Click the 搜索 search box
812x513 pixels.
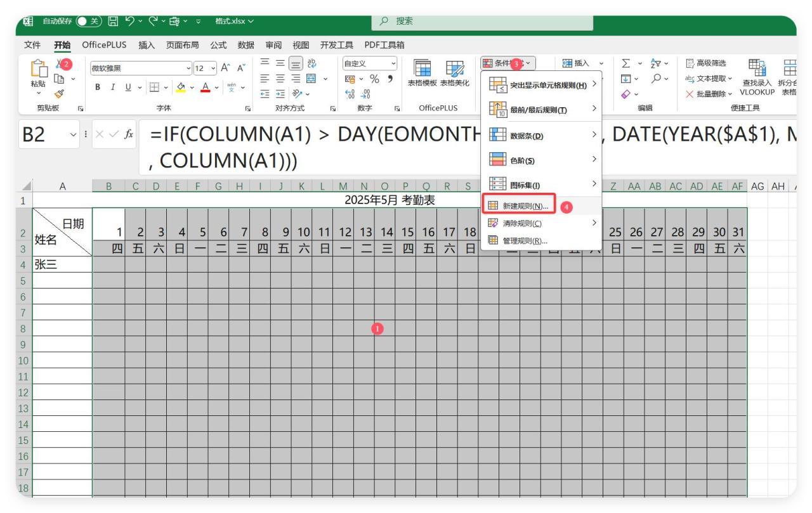tap(482, 21)
